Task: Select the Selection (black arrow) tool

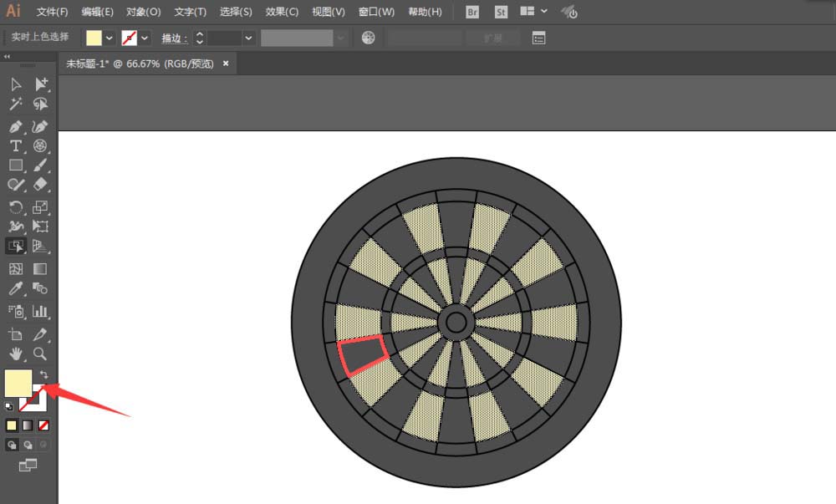Action: [16, 84]
